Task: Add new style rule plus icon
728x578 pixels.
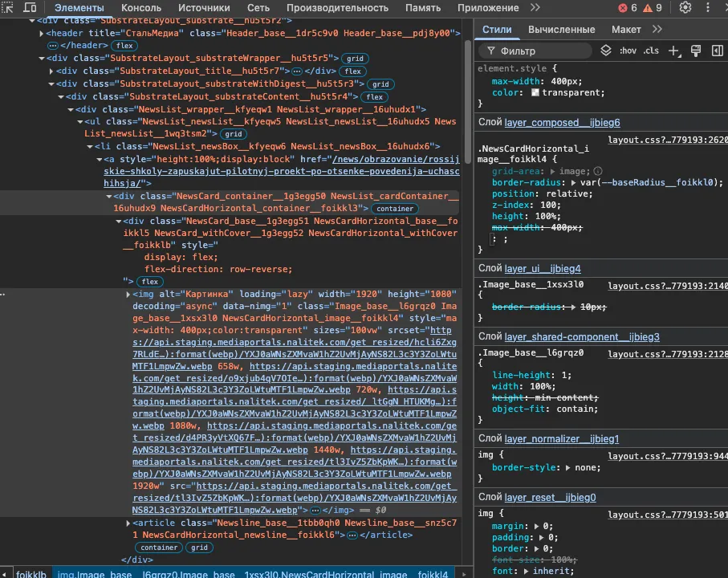Action: [x=674, y=51]
